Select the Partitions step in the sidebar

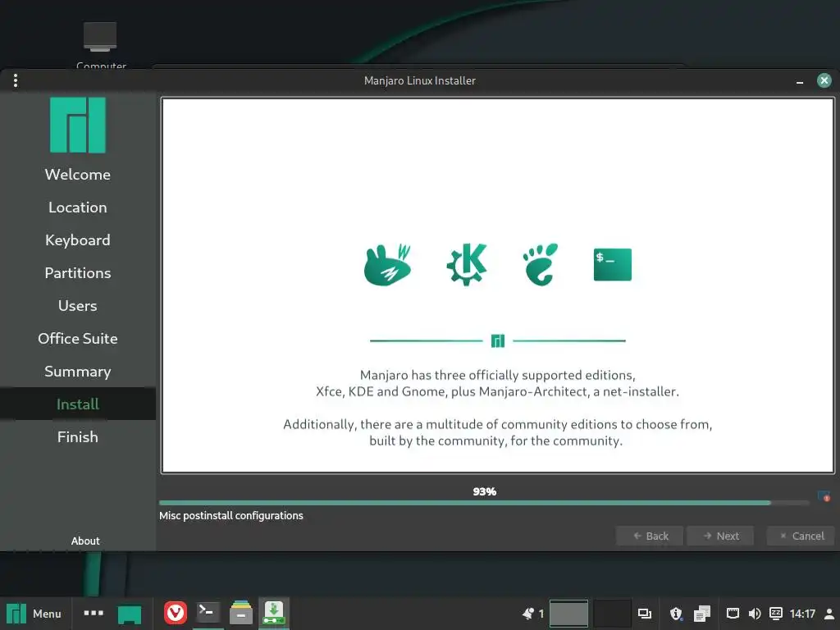[x=78, y=272]
